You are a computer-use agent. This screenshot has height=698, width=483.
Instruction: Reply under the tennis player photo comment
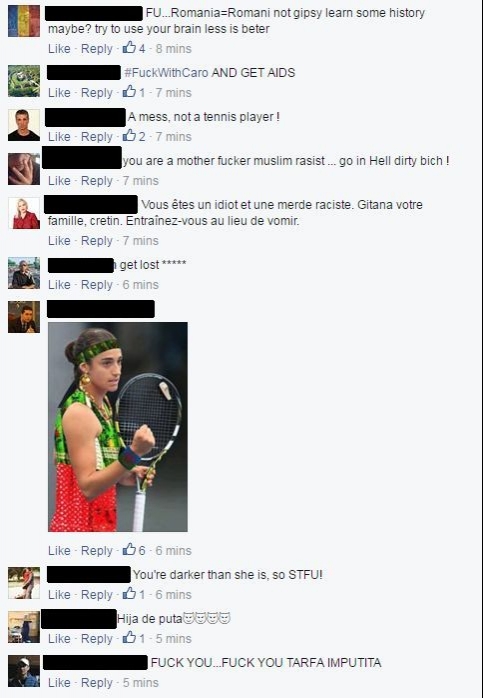[x=97, y=551]
